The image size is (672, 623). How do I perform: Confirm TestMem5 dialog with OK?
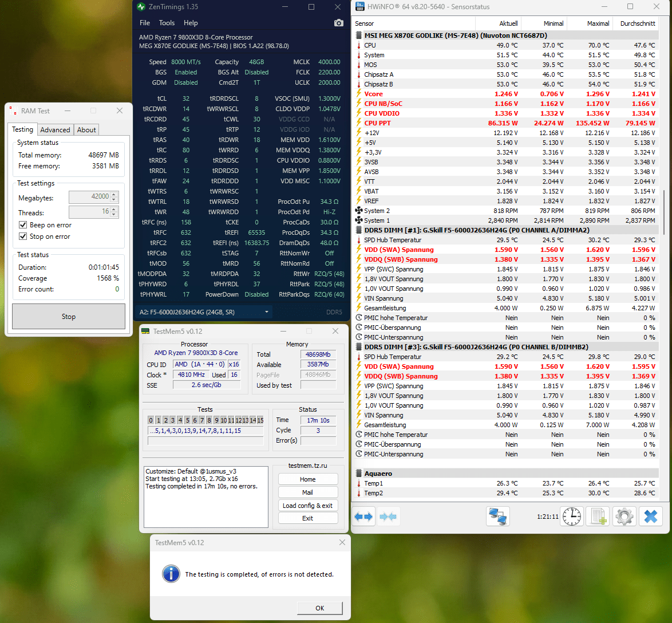[320, 608]
